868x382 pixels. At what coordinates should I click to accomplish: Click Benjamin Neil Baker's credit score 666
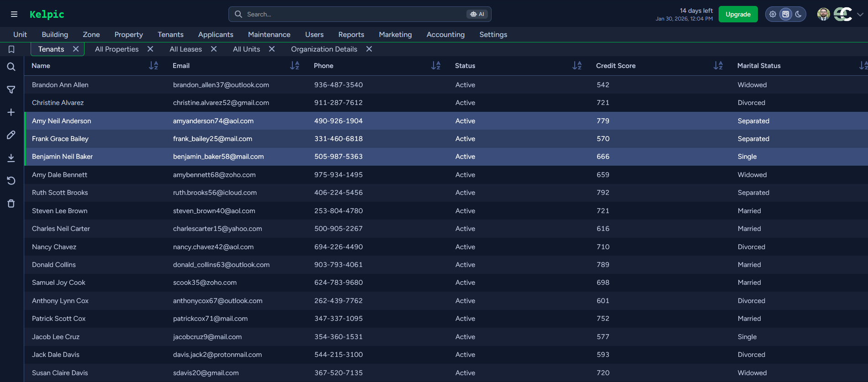point(603,157)
